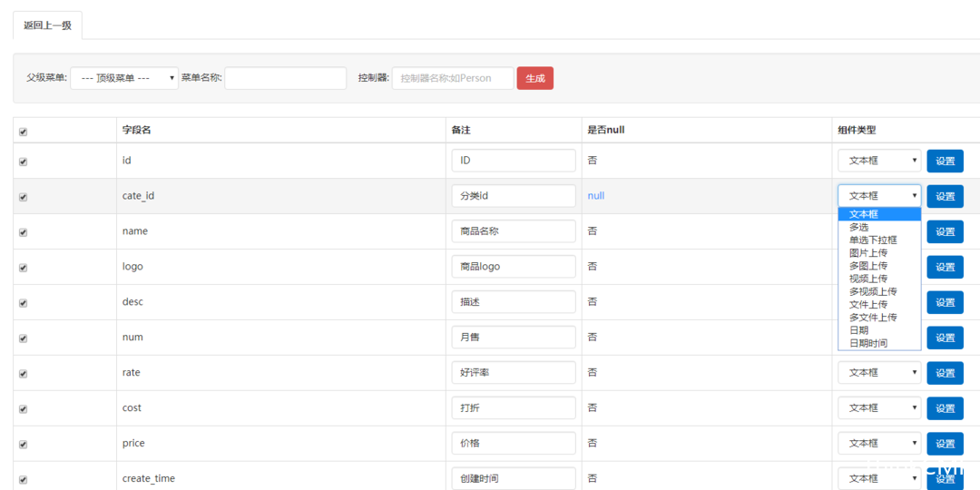The height and width of the screenshot is (490, 980).
Task: Choose 日期时间 option in list
Action: tap(879, 343)
